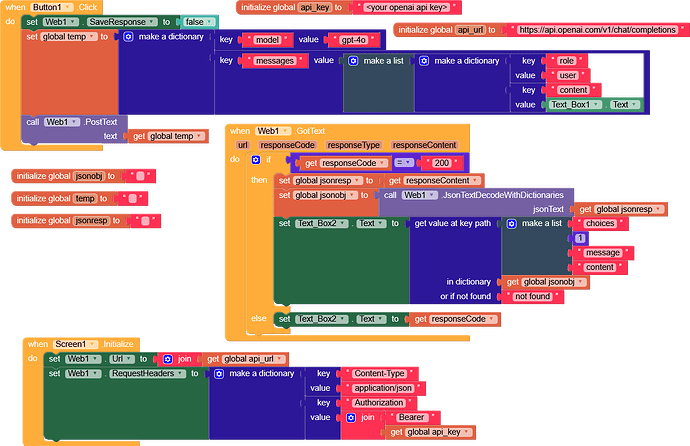The height and width of the screenshot is (446, 690).
Task: Change the equals comparison operator dropdown
Action: point(404,163)
